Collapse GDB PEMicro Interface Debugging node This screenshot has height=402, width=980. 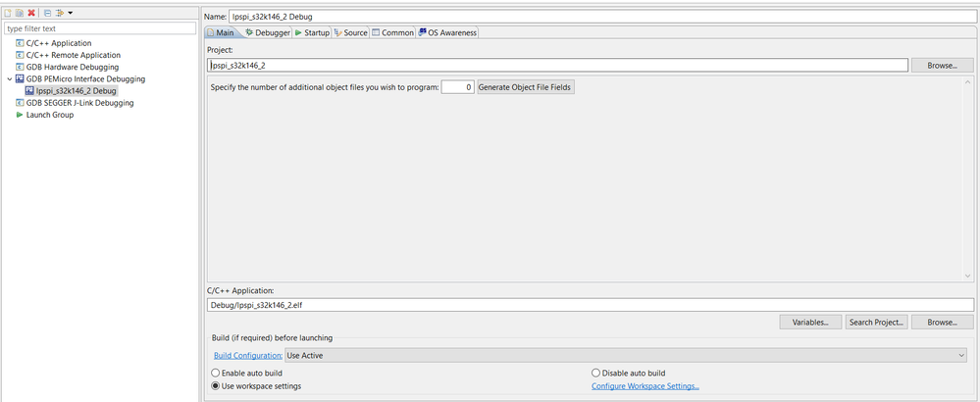coord(10,79)
